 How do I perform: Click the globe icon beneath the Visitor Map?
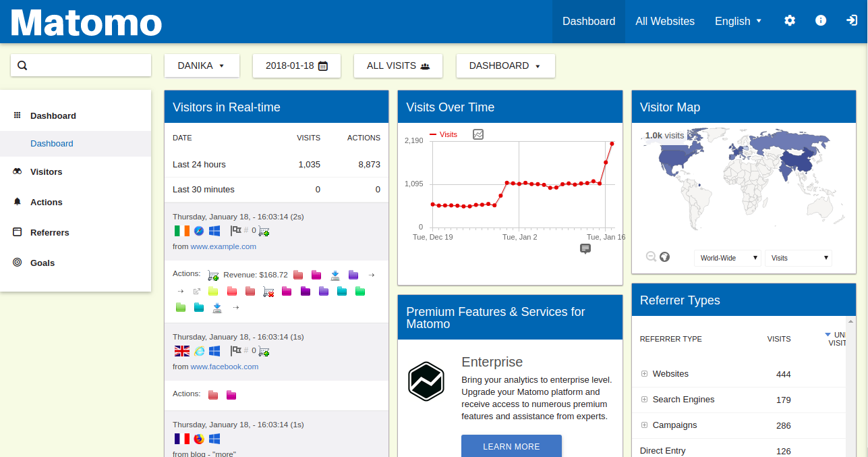[664, 257]
